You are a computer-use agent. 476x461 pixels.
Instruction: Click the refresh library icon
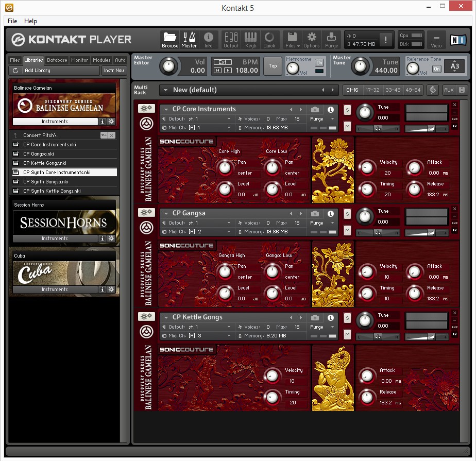click(x=15, y=71)
